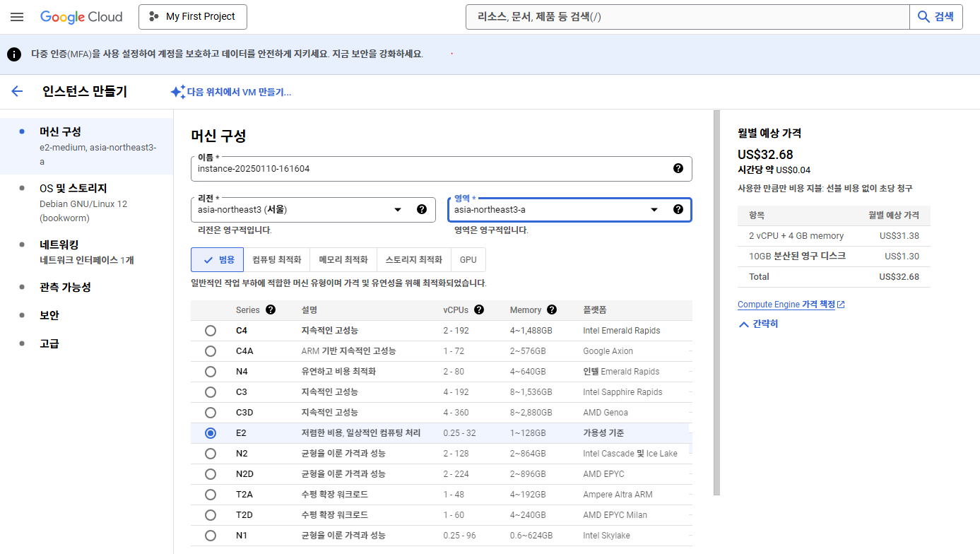Click the top search input field
The width and height of the screenshot is (980, 554).
click(687, 17)
